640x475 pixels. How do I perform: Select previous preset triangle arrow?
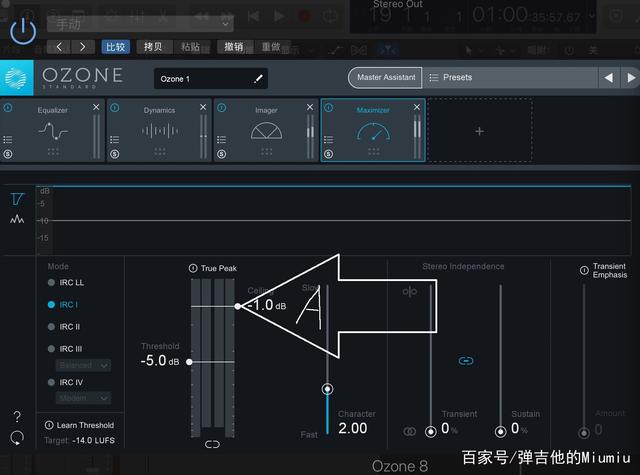(x=609, y=78)
